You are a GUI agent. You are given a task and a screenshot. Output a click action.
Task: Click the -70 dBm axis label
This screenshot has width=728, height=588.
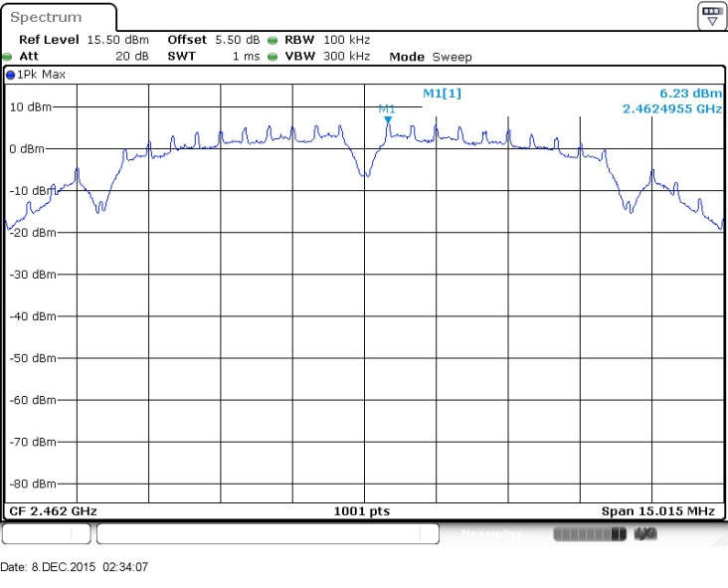pyautogui.click(x=33, y=442)
